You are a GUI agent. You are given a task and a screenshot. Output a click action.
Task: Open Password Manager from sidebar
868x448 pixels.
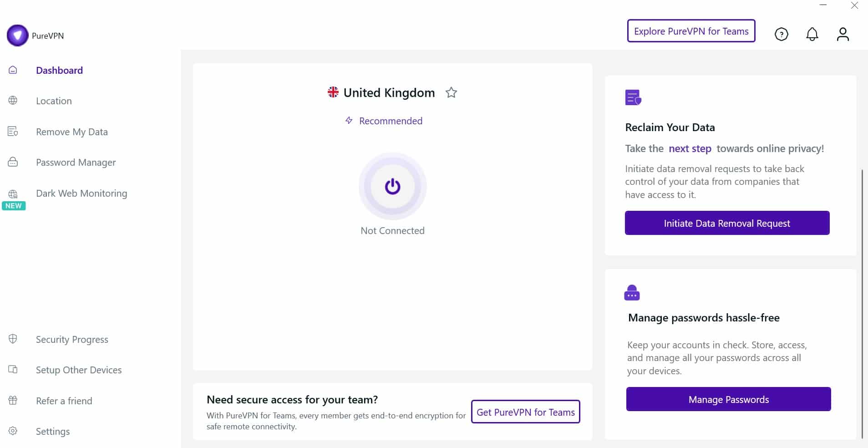click(76, 163)
